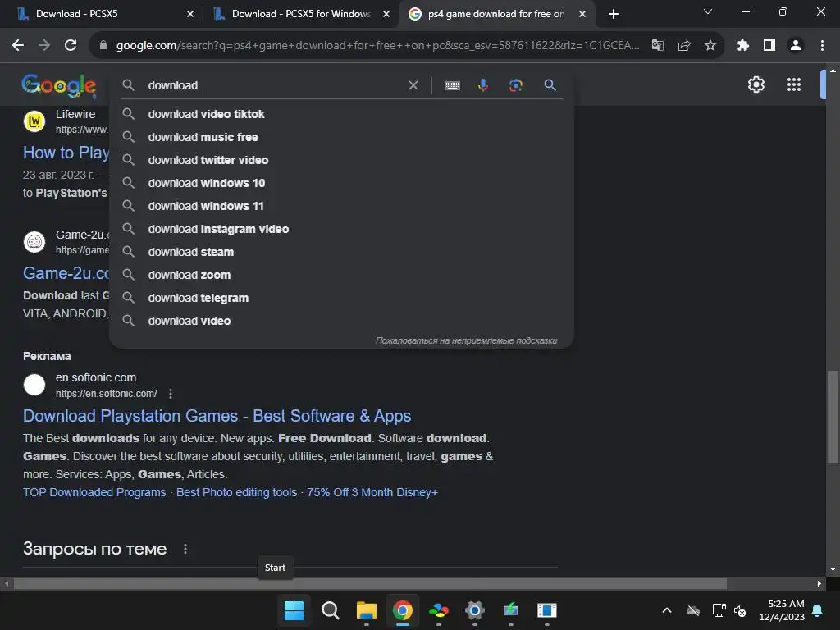This screenshot has width=840, height=630.
Task: Close the 'PCSX5 for Windows' tab
Action: 386,14
